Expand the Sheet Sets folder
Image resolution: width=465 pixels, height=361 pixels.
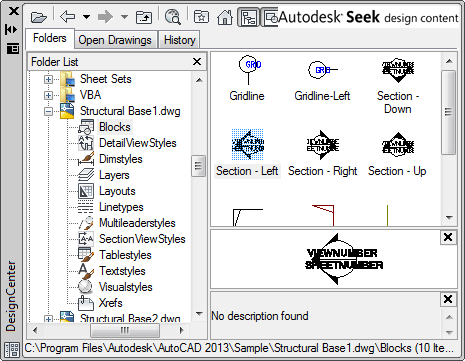(x=48, y=79)
